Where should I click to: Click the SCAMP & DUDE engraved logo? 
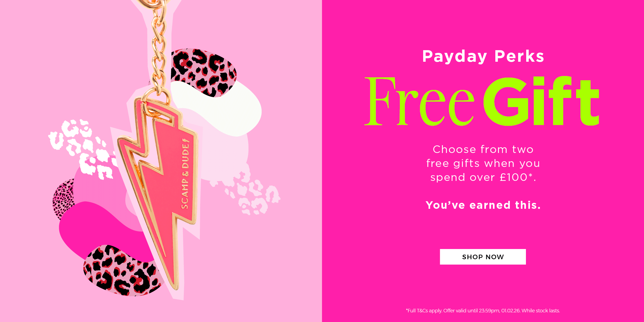coord(185,174)
